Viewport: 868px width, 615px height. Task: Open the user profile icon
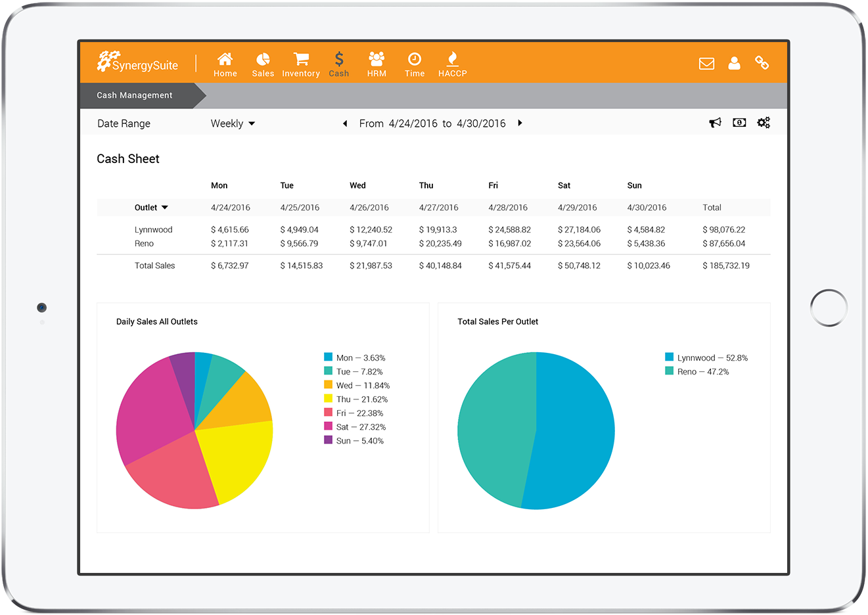coord(735,63)
